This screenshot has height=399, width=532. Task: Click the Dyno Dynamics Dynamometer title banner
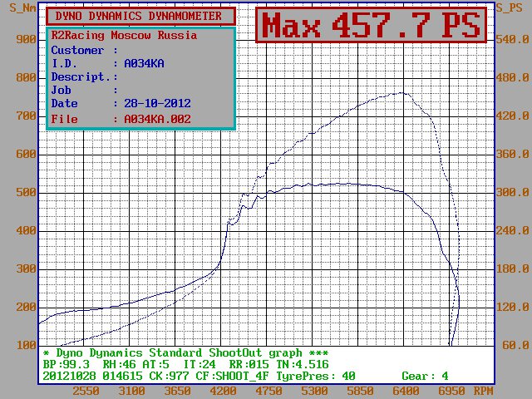140,16
